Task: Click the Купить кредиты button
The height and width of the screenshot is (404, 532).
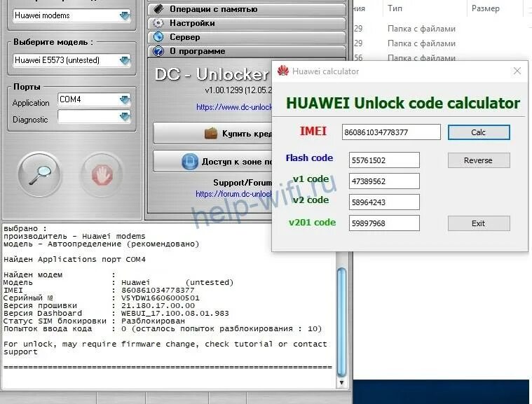Action: [213, 134]
